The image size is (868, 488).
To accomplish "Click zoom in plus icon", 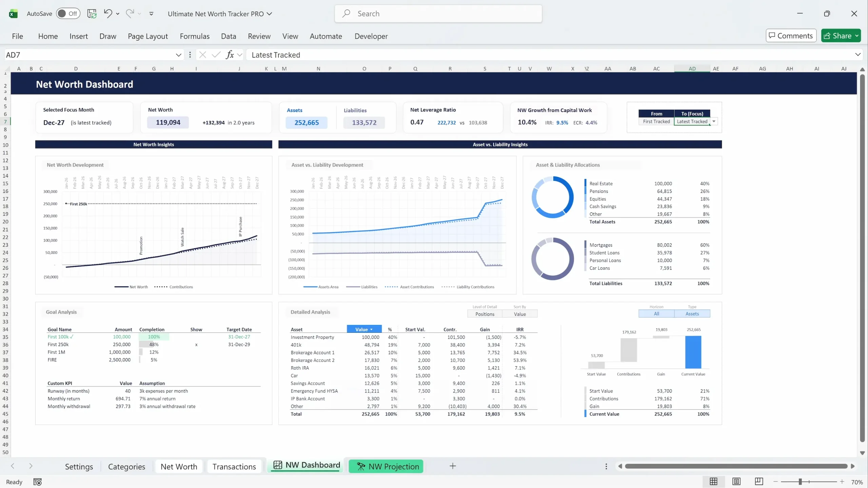I will click(x=842, y=482).
